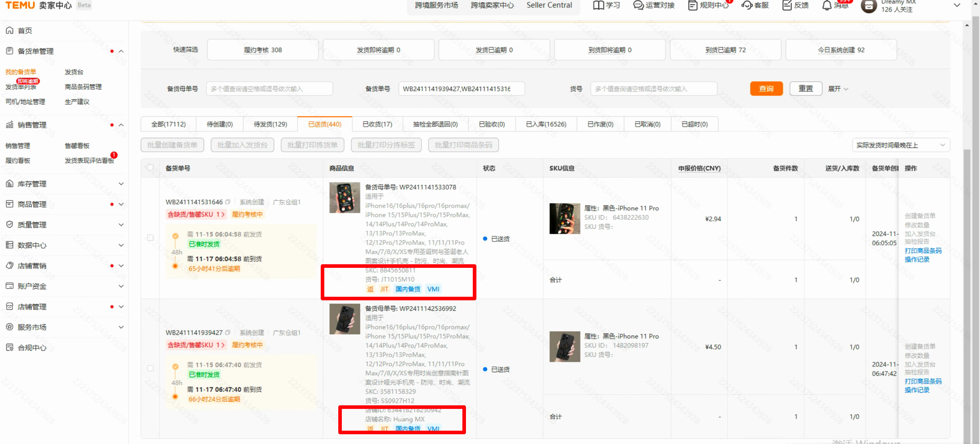This screenshot has width=980, height=444.
Task: Click the home icon in the sidebar
Action: point(9,31)
